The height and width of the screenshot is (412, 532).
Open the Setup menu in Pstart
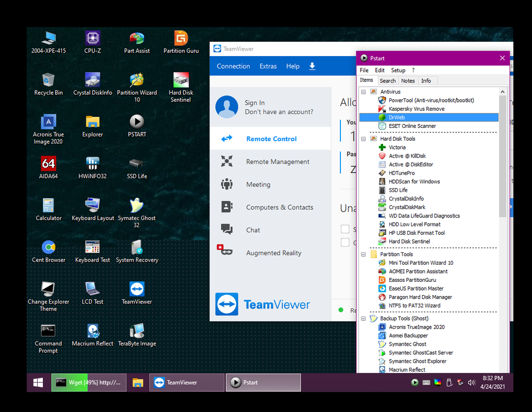(398, 70)
